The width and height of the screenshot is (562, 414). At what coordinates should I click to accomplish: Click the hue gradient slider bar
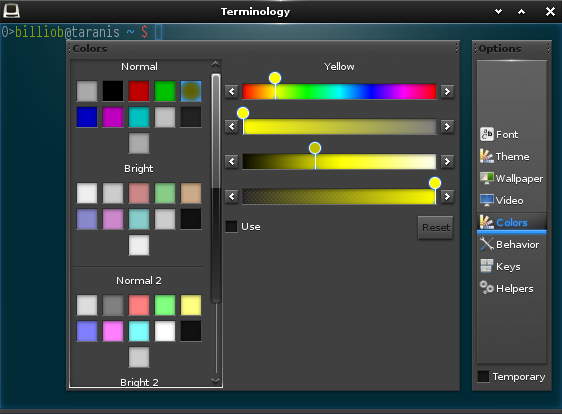[x=339, y=92]
